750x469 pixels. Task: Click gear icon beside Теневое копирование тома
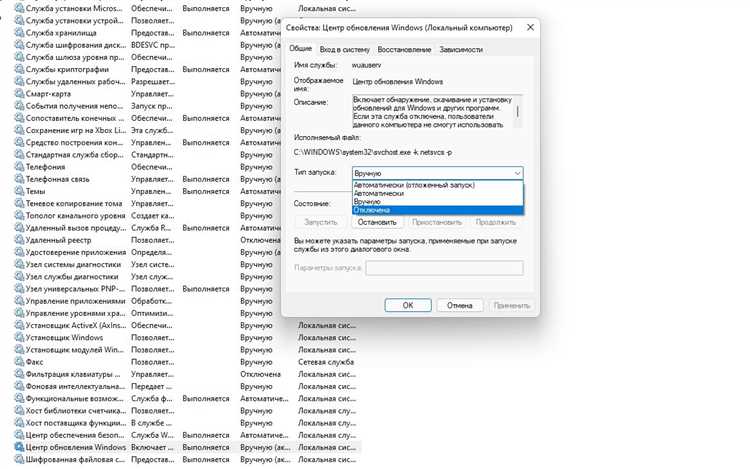pyautogui.click(x=19, y=204)
